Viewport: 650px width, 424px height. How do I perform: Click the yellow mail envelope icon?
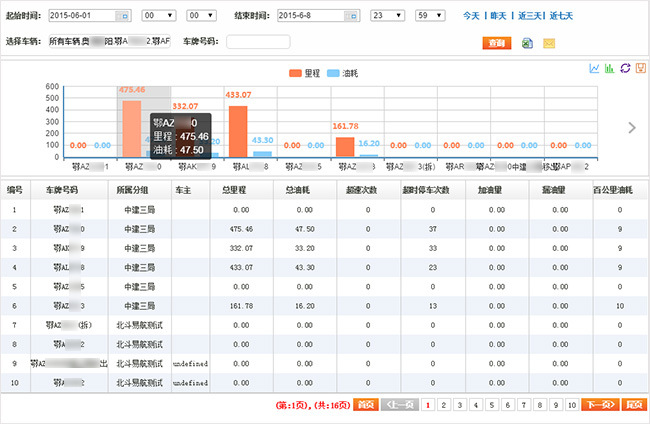pos(549,43)
